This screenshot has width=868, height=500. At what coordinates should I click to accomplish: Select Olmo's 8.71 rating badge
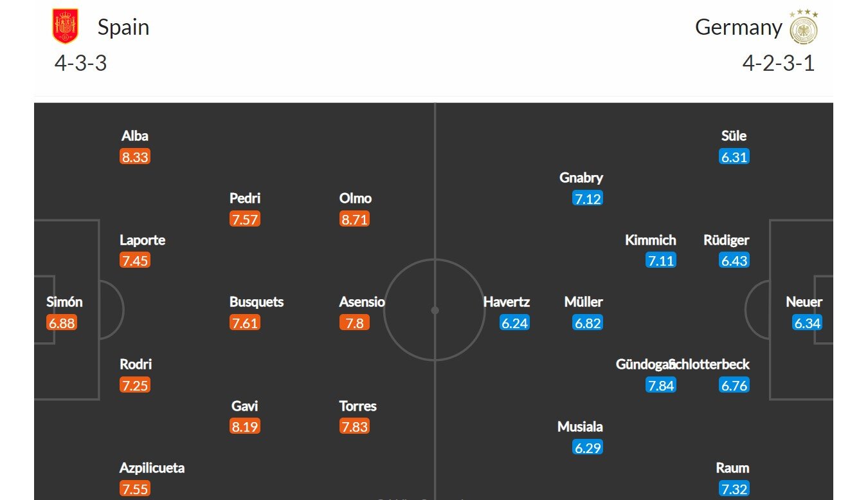click(355, 219)
